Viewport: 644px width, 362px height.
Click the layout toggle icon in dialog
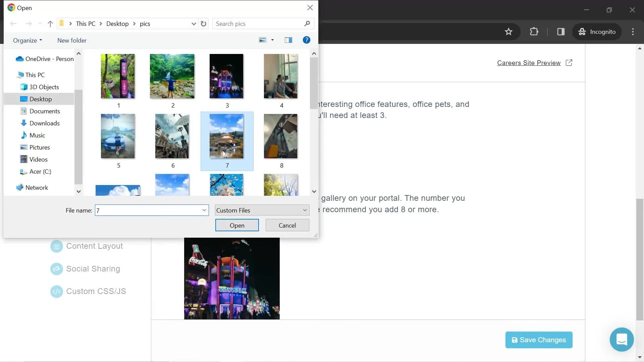coord(288,40)
